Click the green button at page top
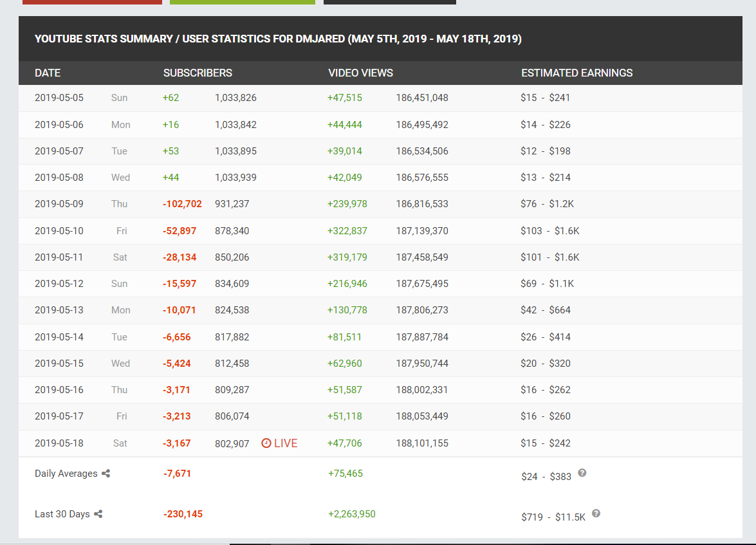The height and width of the screenshot is (545, 756). click(x=243, y=2)
